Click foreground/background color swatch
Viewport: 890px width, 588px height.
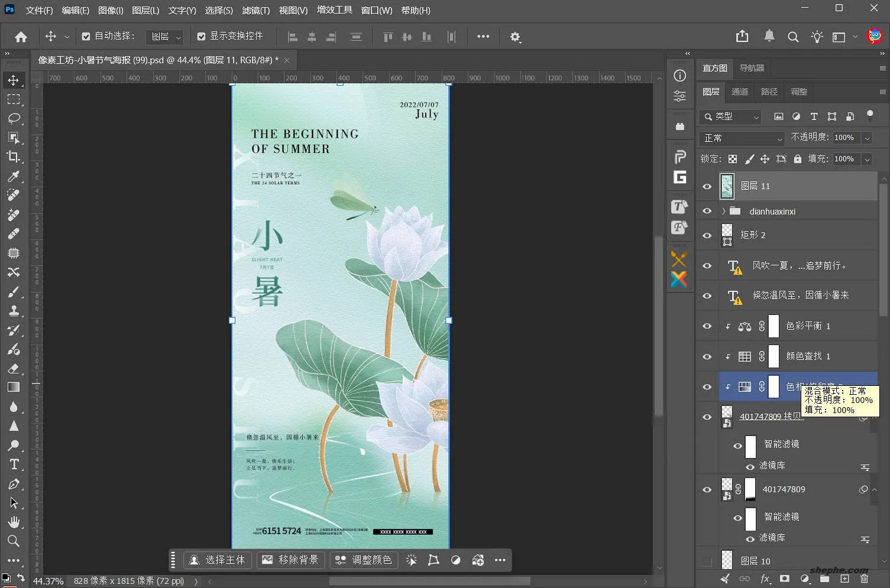pos(5,578)
